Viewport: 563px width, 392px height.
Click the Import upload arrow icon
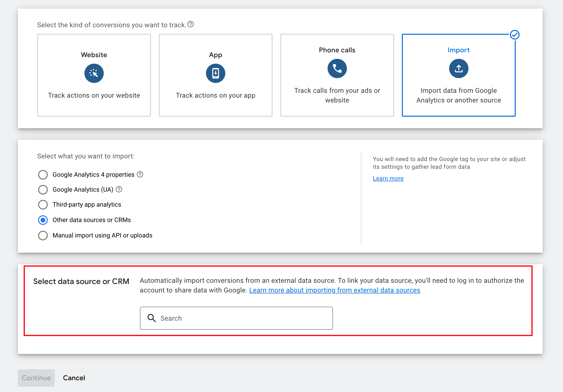pyautogui.click(x=458, y=68)
